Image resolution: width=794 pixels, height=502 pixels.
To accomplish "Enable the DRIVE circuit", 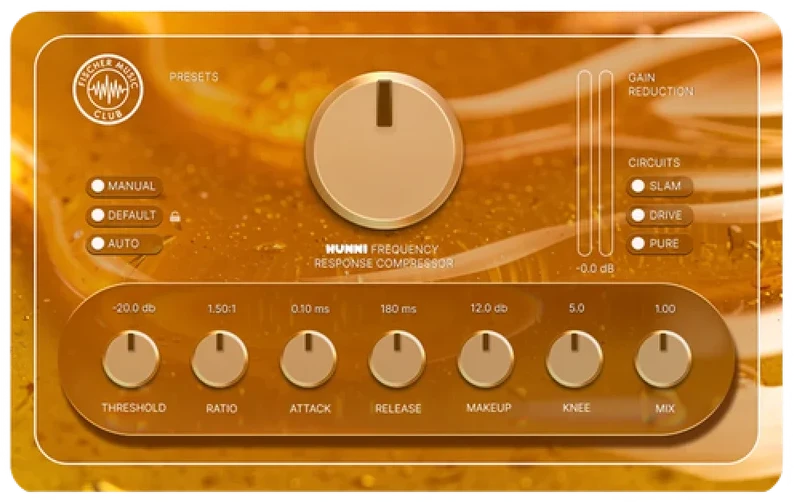I will point(659,215).
